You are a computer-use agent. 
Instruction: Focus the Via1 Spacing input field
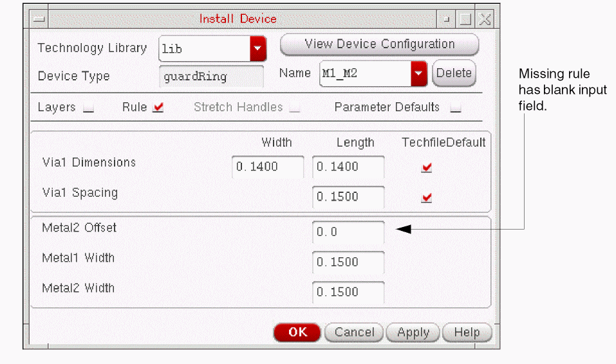(348, 197)
